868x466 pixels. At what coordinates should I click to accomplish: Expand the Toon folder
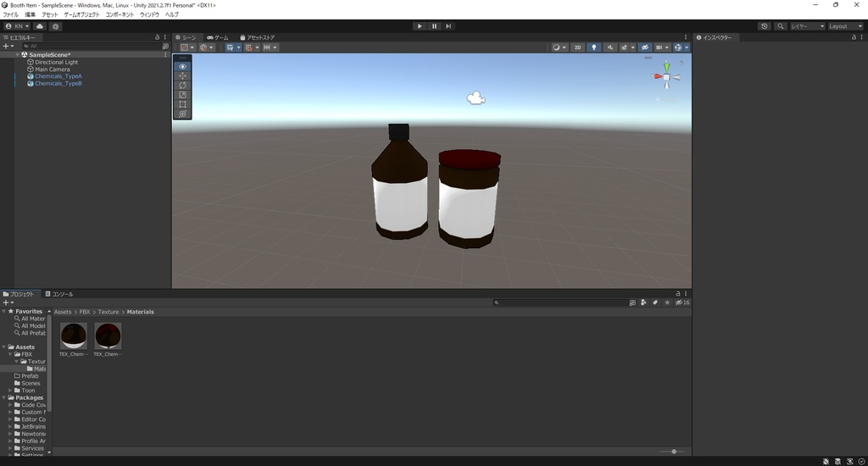pyautogui.click(x=10, y=391)
